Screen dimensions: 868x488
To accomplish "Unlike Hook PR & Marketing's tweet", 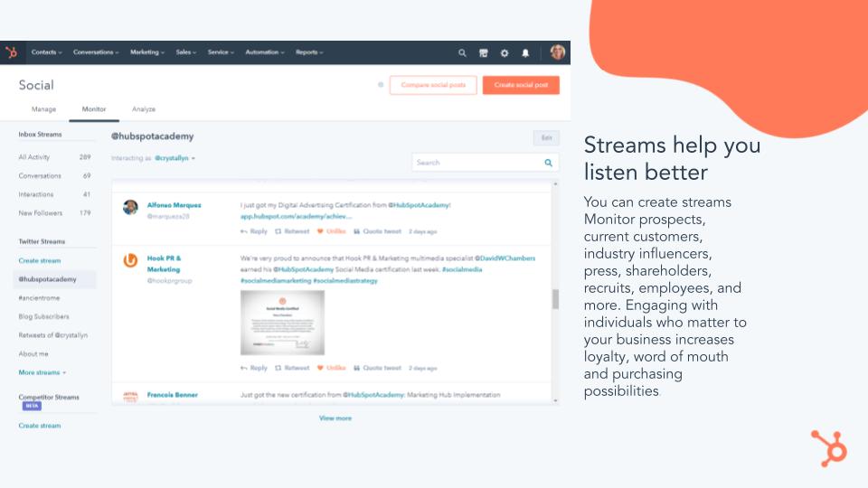I will coord(332,368).
